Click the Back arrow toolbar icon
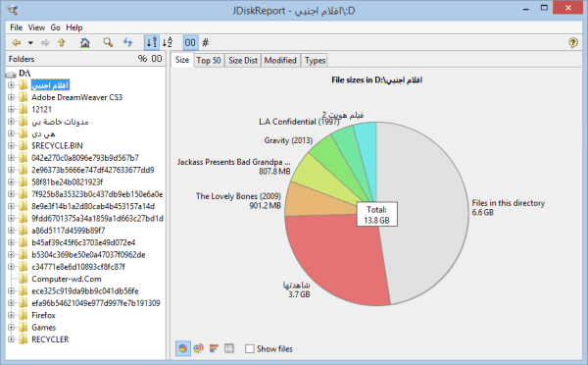 16,43
